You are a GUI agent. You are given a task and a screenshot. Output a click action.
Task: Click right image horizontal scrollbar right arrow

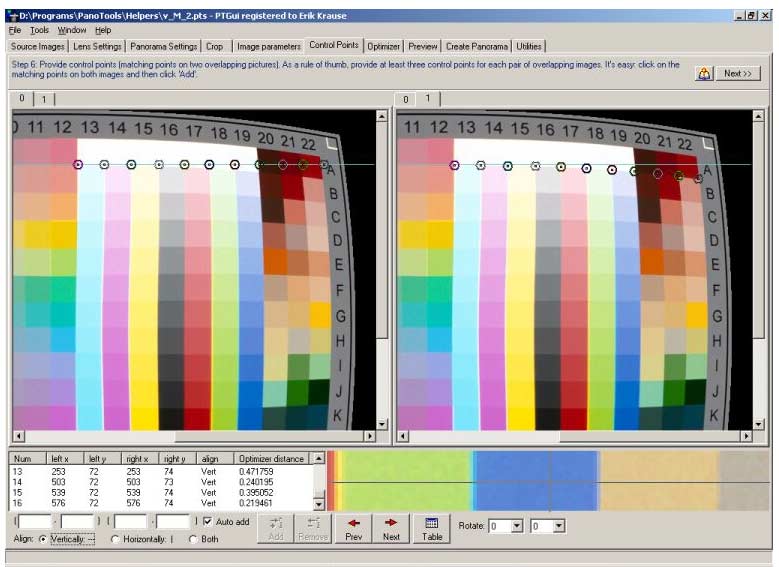point(746,436)
